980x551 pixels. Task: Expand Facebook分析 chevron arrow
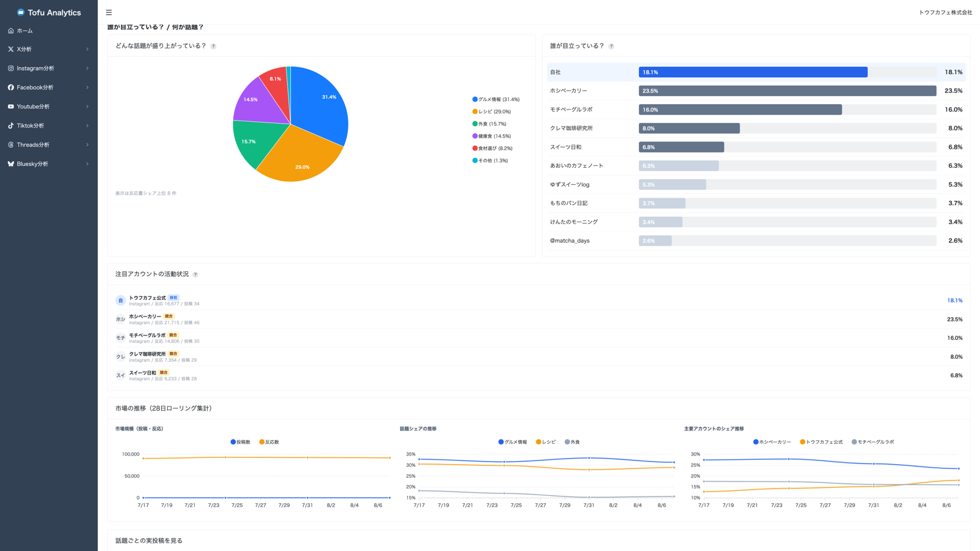click(x=87, y=88)
